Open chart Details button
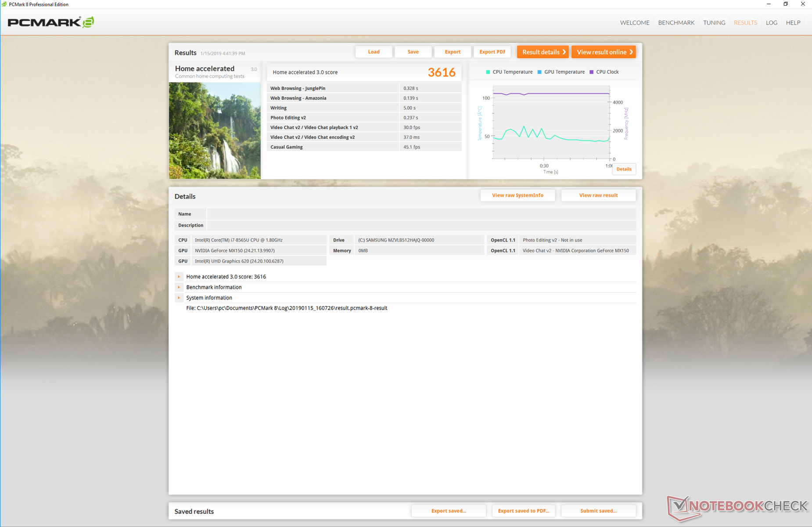Screen dimensions: 812x527 (624, 169)
